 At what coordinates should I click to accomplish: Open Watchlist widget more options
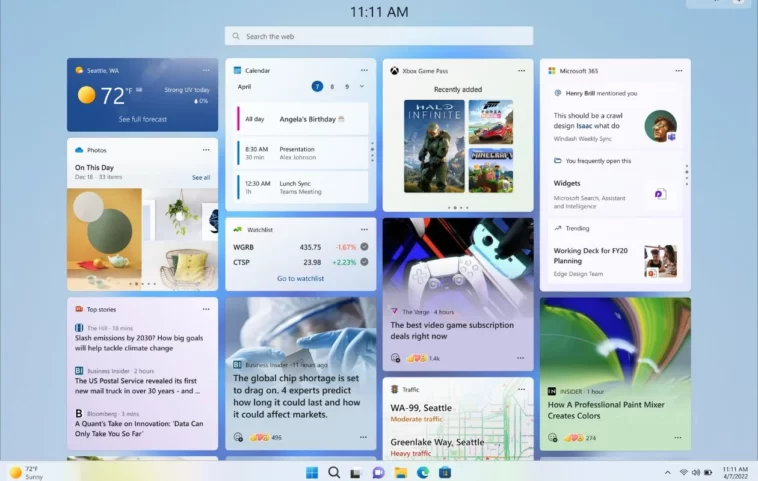point(364,230)
